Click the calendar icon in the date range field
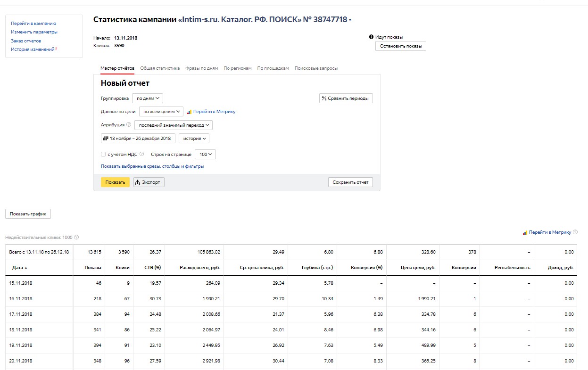 pos(106,139)
